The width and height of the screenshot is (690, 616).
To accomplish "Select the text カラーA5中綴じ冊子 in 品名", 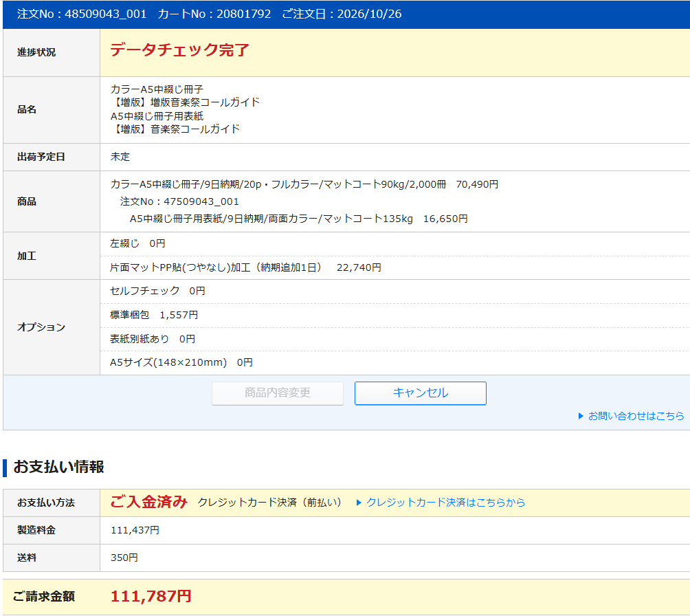I will point(157,89).
